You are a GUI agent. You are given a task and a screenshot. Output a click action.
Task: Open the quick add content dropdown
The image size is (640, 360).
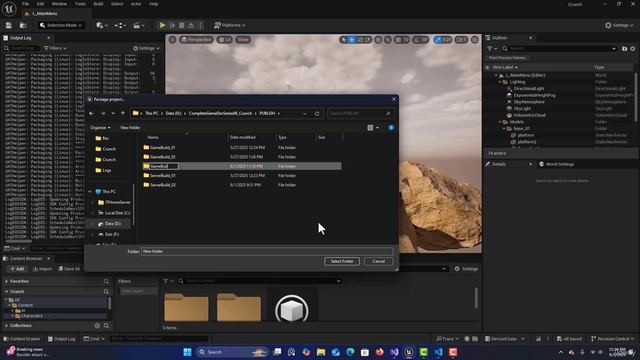click(x=102, y=25)
